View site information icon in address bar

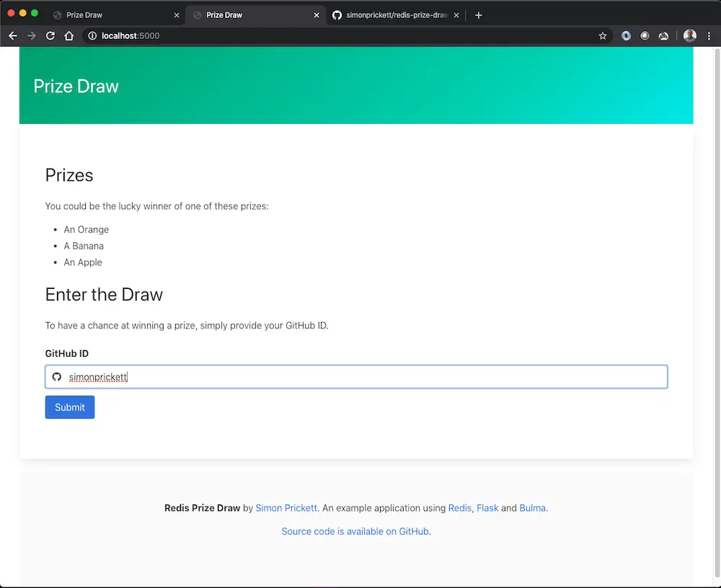tap(92, 36)
